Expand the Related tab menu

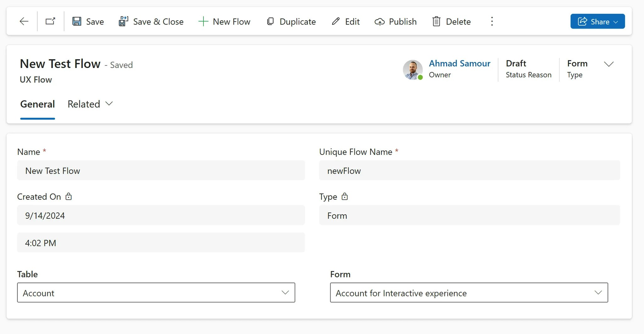tap(90, 104)
